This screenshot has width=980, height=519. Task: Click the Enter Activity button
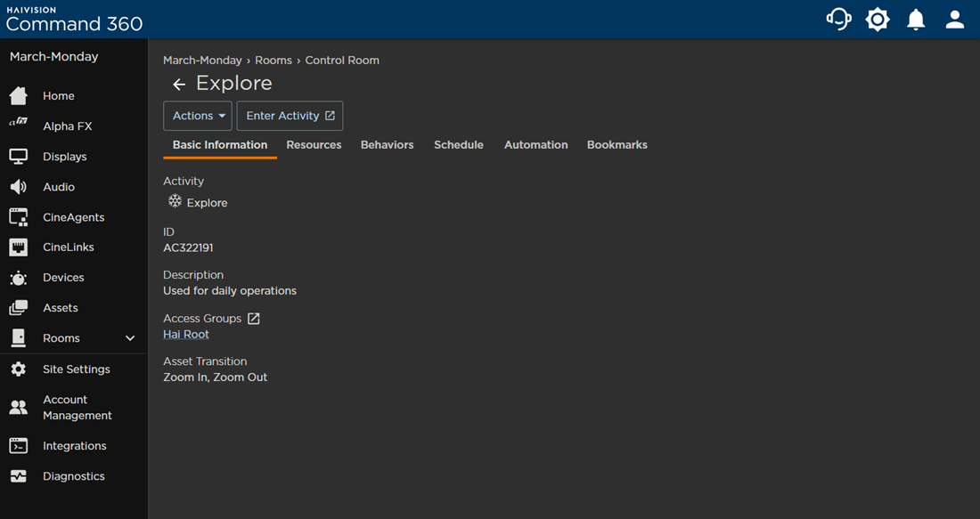[290, 116]
